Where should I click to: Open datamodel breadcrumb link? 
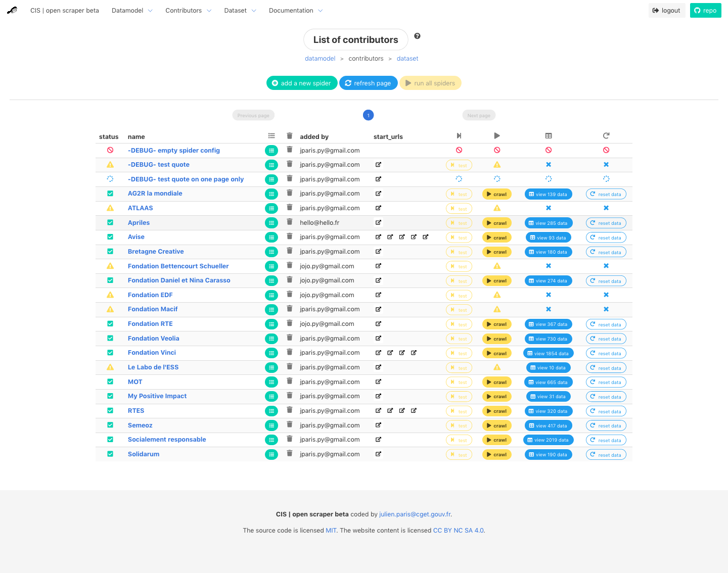click(320, 59)
